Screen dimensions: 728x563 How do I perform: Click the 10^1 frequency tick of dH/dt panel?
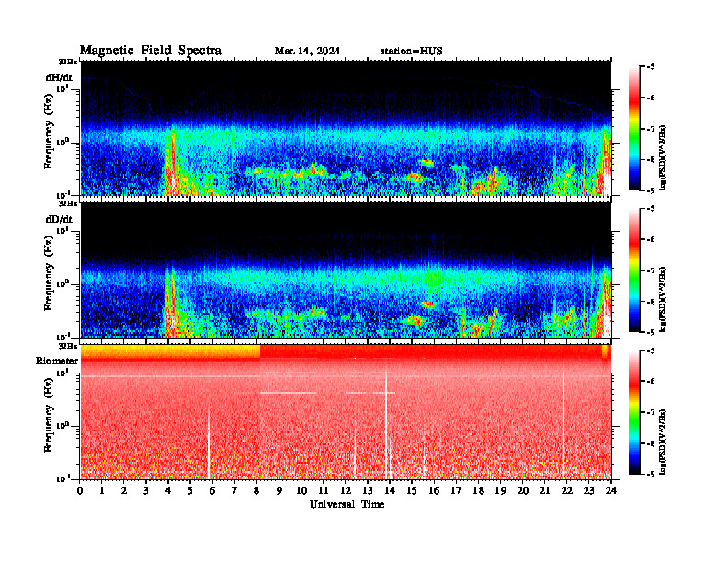click(63, 88)
